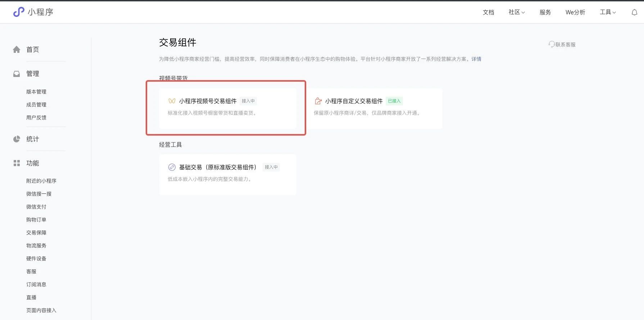Open We分析 in top navigation
644x320 pixels.
tap(575, 12)
